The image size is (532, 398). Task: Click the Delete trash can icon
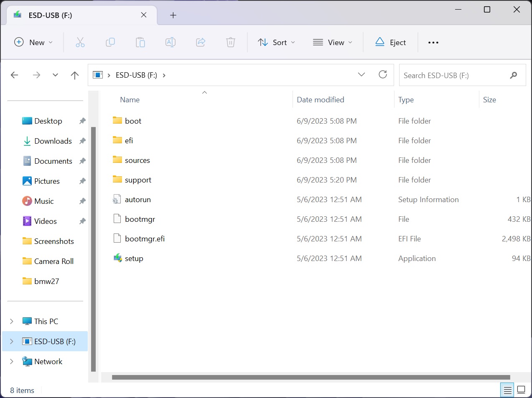tap(231, 42)
